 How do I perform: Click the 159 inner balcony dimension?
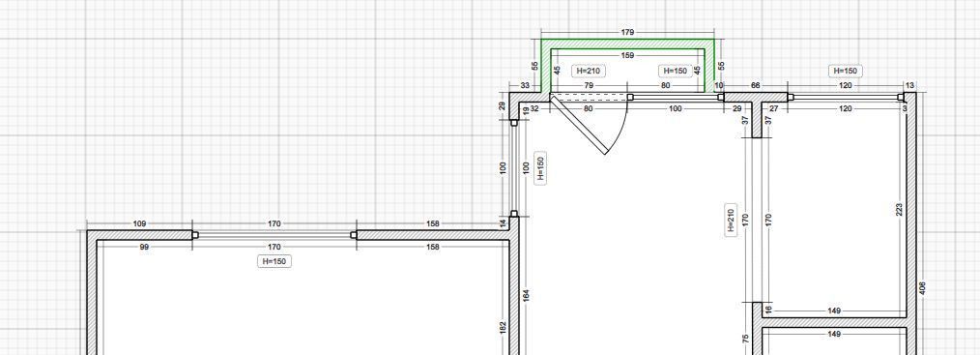627,56
